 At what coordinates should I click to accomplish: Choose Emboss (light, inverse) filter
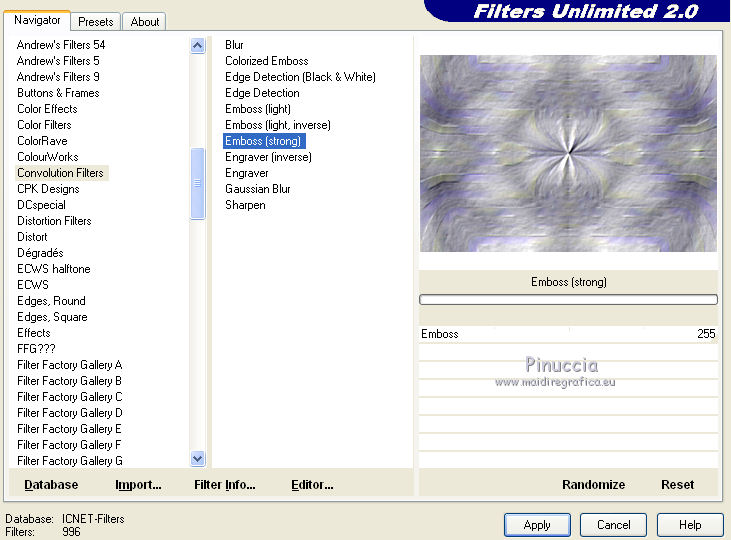click(278, 125)
